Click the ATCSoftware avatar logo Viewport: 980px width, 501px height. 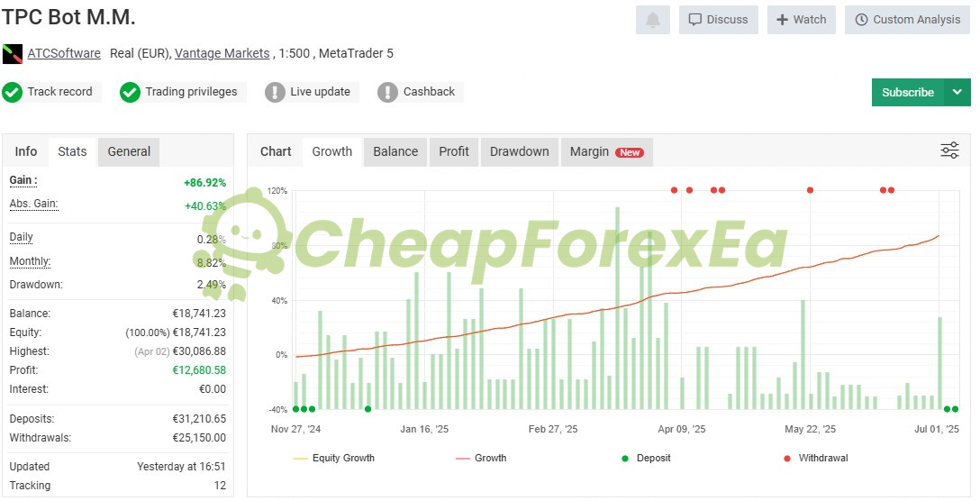click(13, 54)
